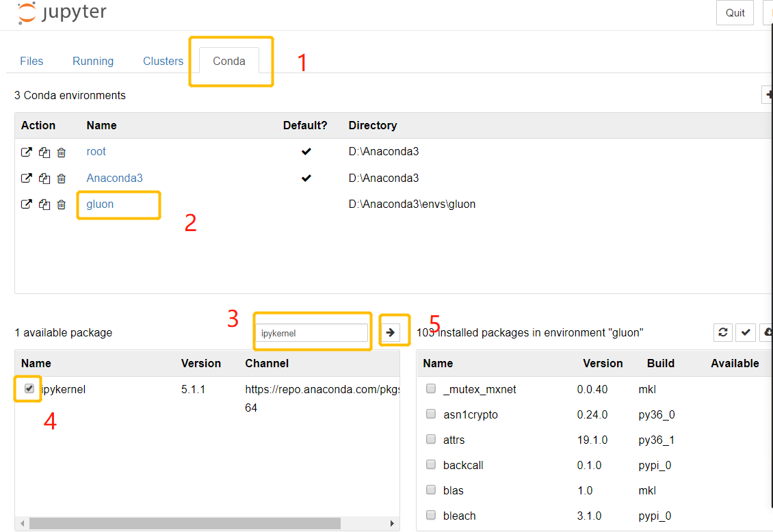Tick the blas package checkbox
This screenshot has width=773, height=532.
431,490
